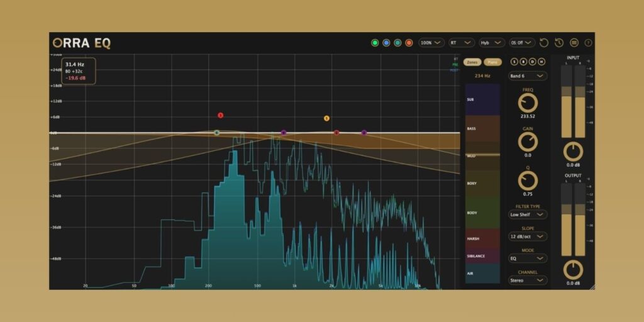Open the RT analyzer mode dropdown

tap(462, 43)
